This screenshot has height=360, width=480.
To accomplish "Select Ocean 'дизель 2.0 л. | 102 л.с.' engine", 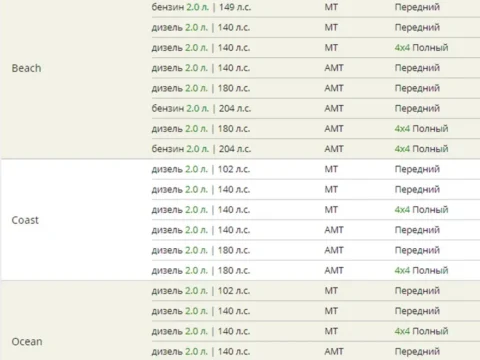I will (x=201, y=291).
